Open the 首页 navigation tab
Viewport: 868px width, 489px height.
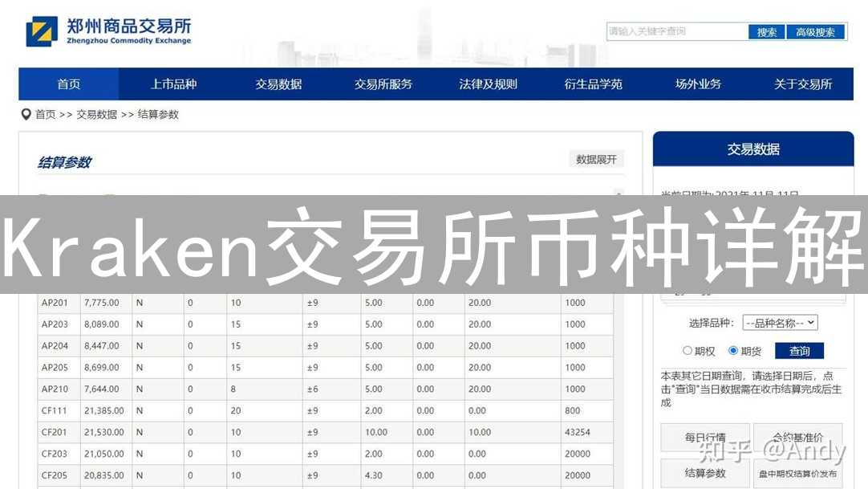point(69,84)
